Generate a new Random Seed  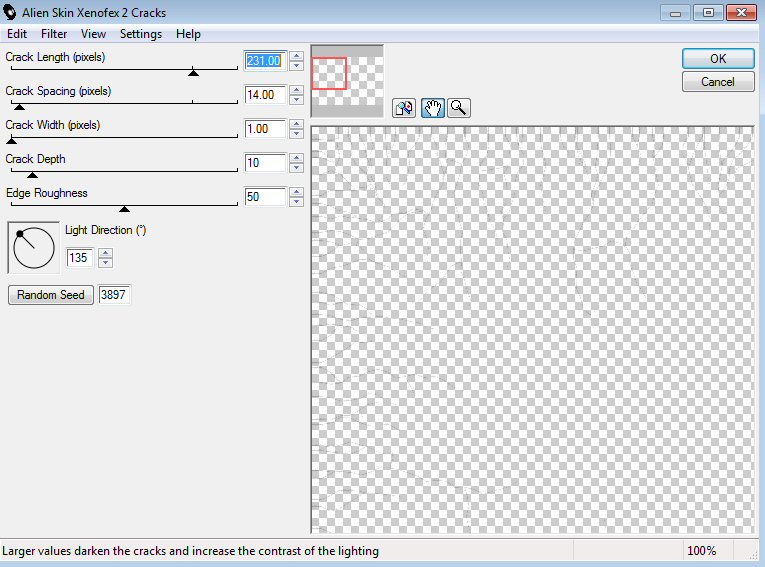tap(51, 295)
